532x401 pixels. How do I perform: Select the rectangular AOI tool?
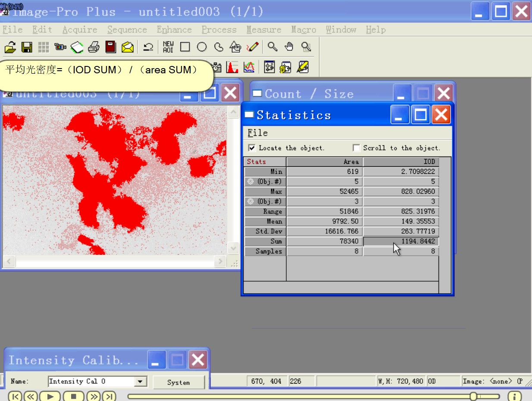pyautogui.click(x=185, y=47)
